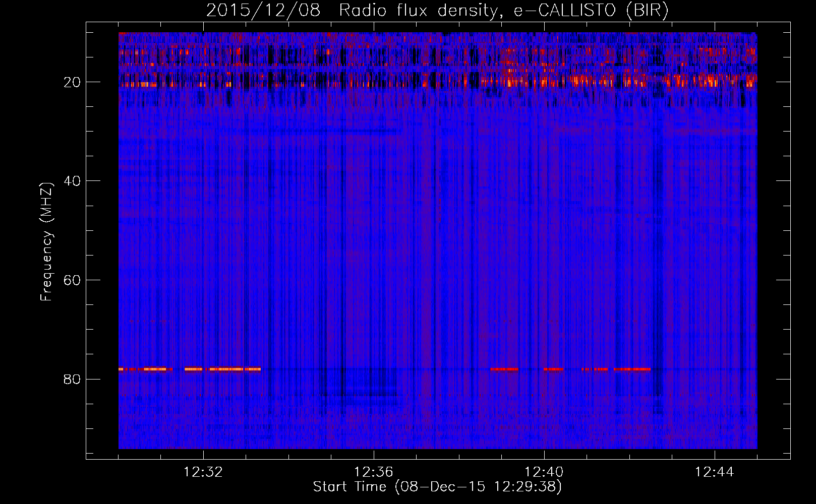Click the 20 MHz frequency tick label
Screen dimensions: 816x504
[72, 82]
